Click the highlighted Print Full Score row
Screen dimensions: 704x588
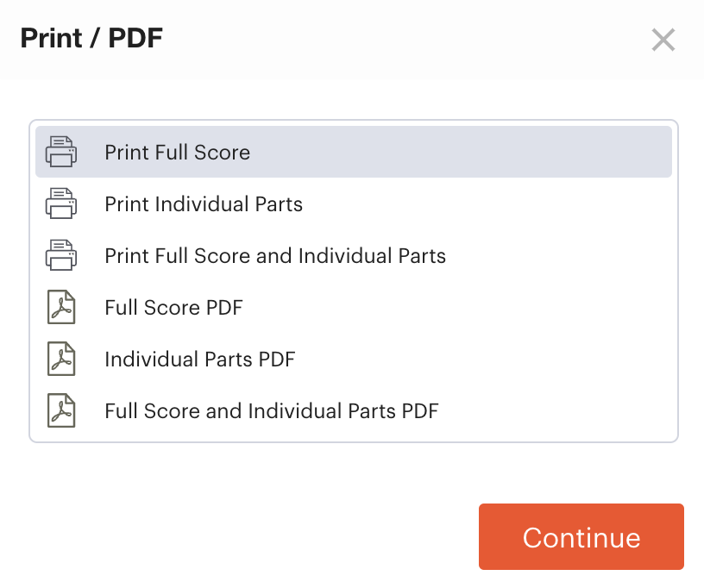click(352, 152)
